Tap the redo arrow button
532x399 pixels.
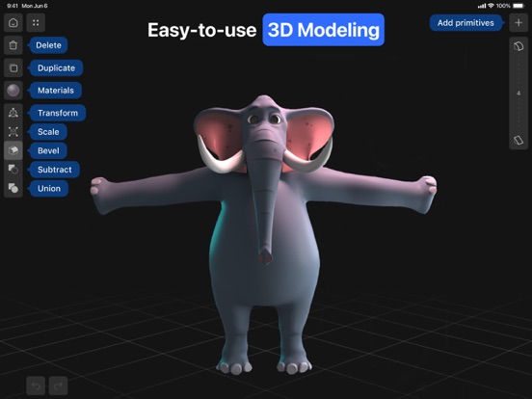59,386
